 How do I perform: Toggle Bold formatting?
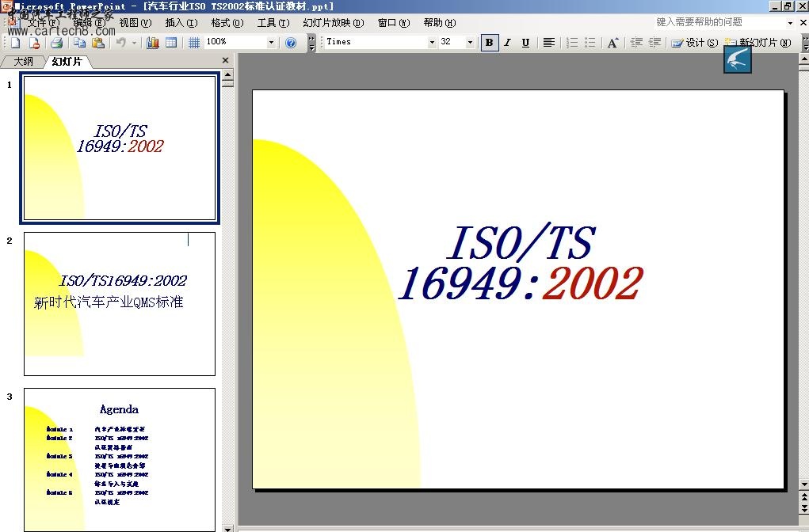pyautogui.click(x=490, y=43)
